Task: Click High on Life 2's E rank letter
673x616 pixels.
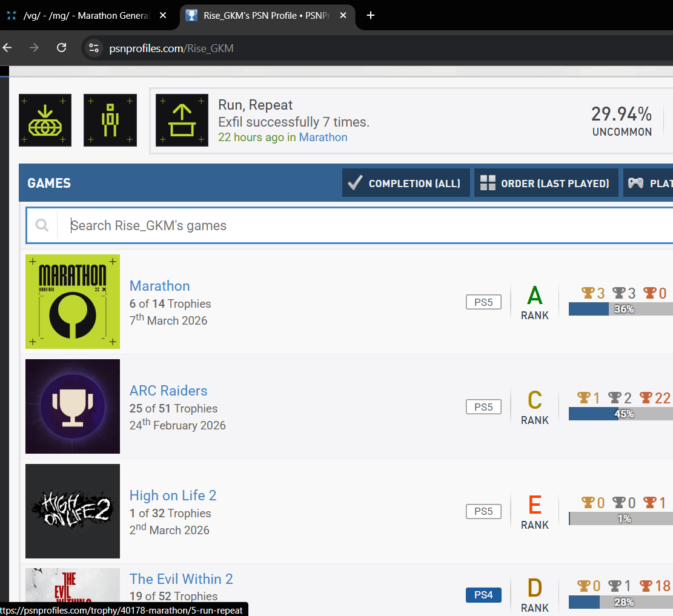Action: tap(535, 505)
